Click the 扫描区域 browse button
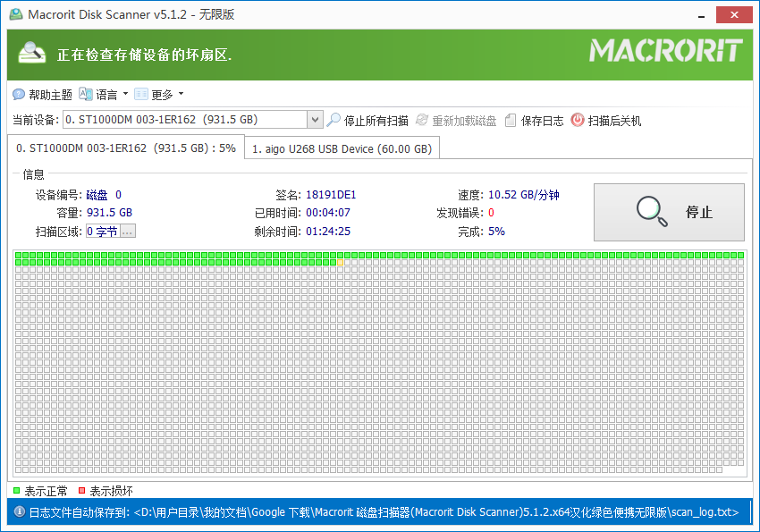The image size is (760, 532). click(x=127, y=232)
